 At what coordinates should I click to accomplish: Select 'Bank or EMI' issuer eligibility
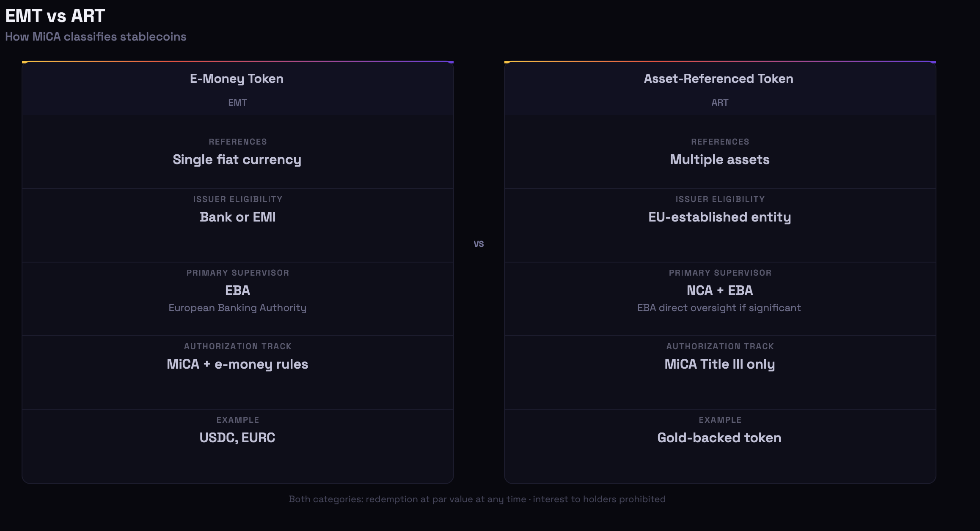238,217
